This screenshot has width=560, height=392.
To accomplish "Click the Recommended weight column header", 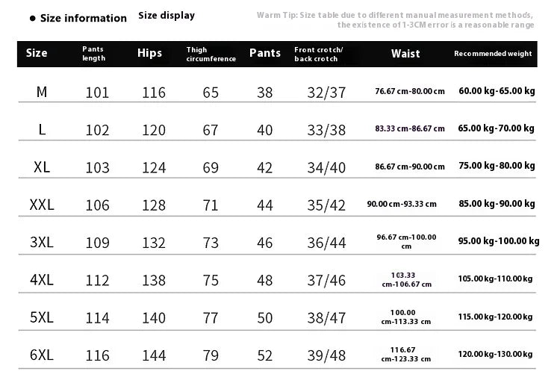I will pos(493,54).
